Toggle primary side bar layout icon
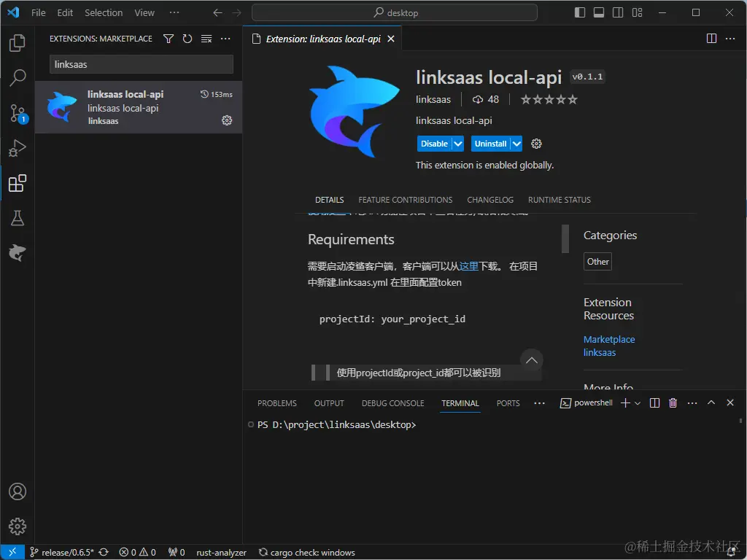747x560 pixels. tap(580, 13)
